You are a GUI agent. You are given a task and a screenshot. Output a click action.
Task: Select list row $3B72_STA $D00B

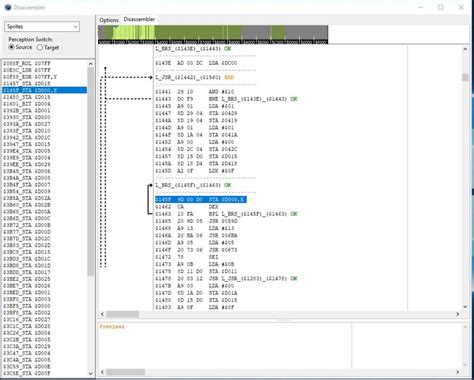point(45,225)
